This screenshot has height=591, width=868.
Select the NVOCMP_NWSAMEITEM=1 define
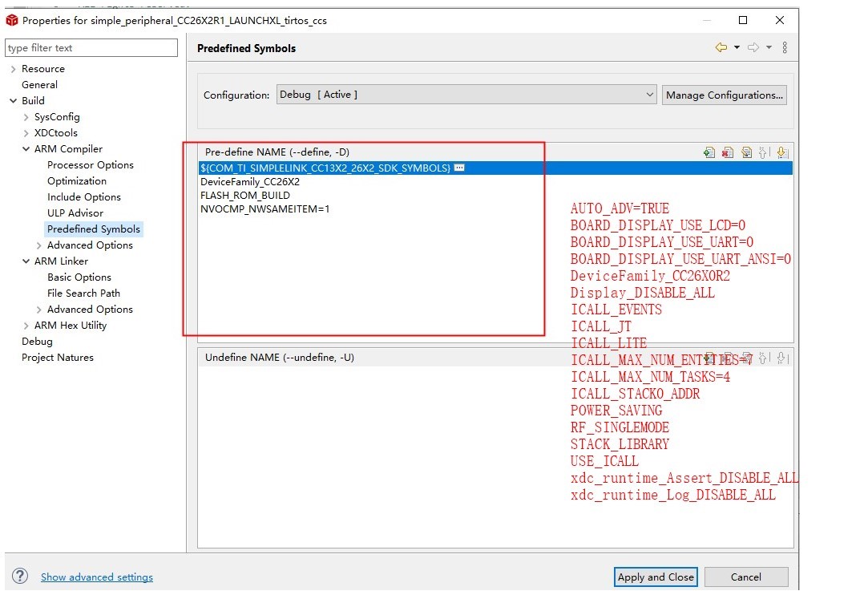tap(264, 209)
